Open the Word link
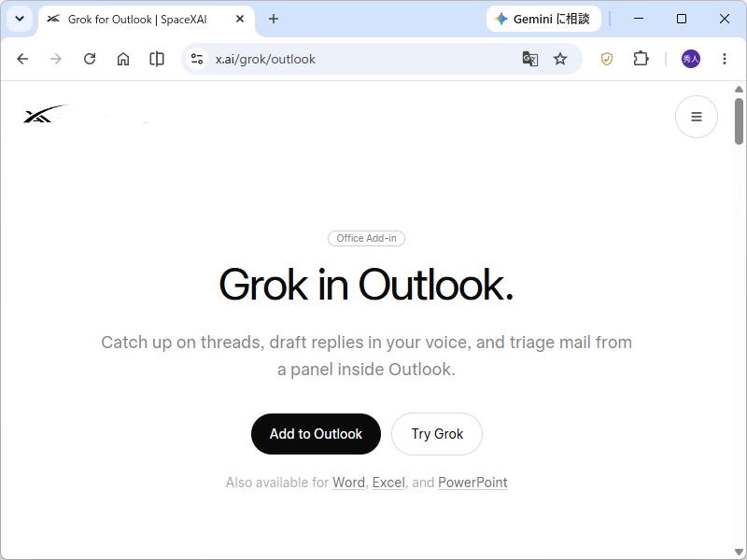Screen dimensions: 747x560 pos(348,483)
